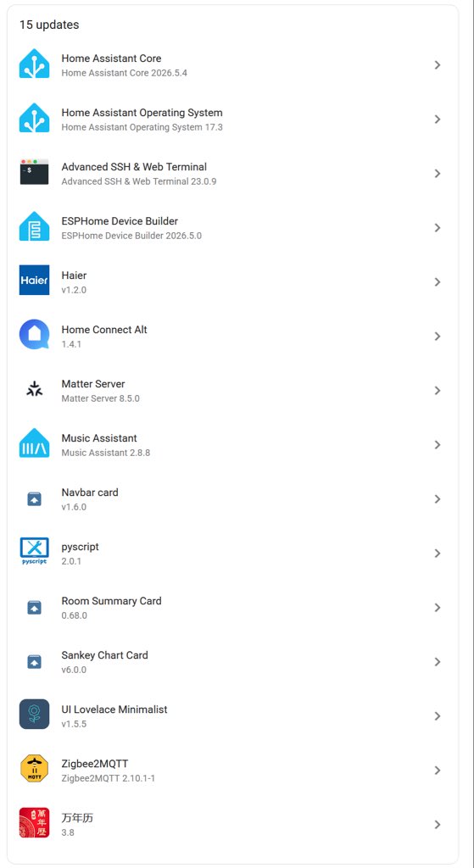Open the chevron on the 万年历 row
The image size is (474, 868).
pos(438,824)
